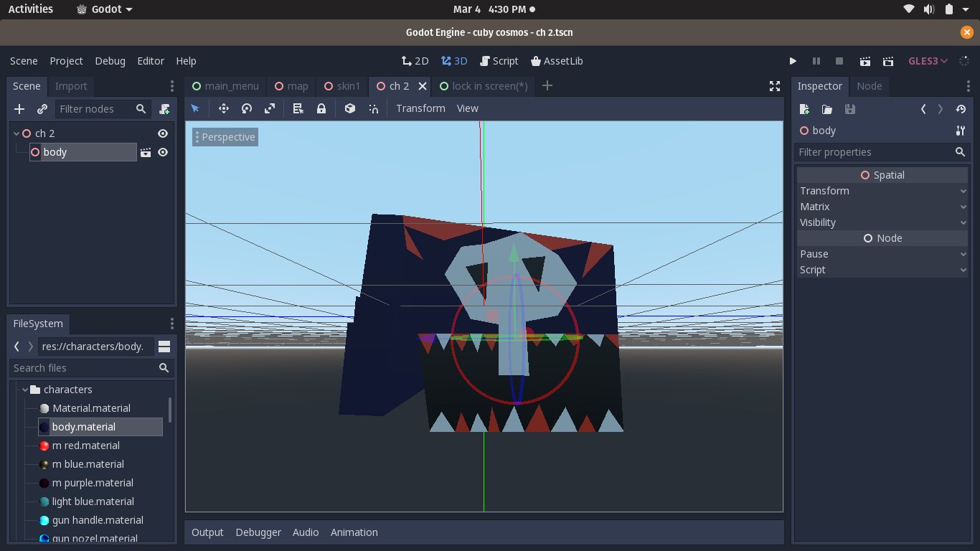Select the Rotate mode tool

tap(246, 108)
